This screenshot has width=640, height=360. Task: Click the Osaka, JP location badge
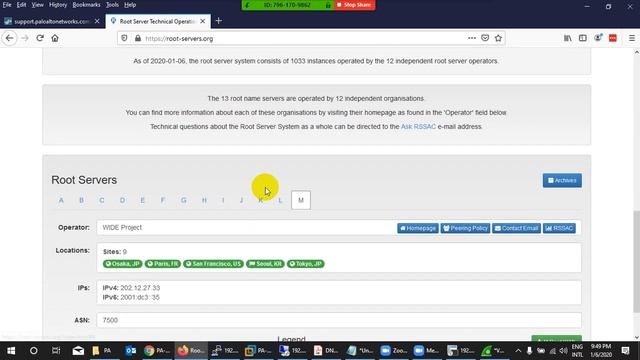click(122, 264)
